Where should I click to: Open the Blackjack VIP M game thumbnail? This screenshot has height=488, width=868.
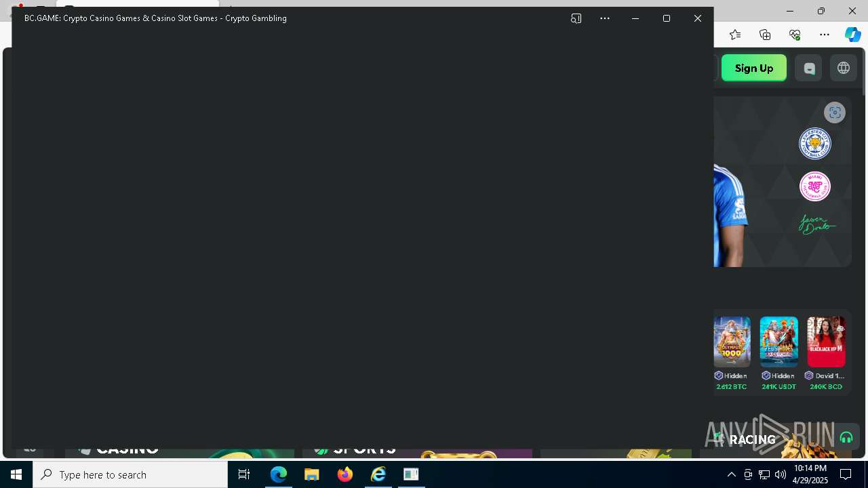(826, 341)
